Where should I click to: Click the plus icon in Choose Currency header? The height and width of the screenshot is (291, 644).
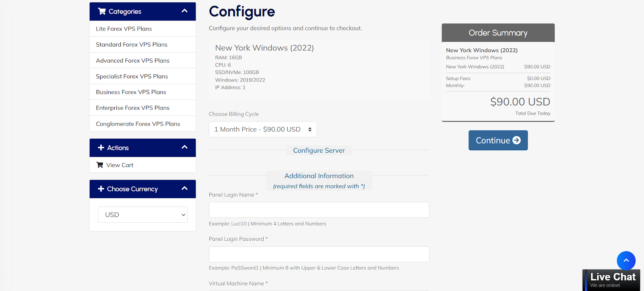(x=101, y=189)
